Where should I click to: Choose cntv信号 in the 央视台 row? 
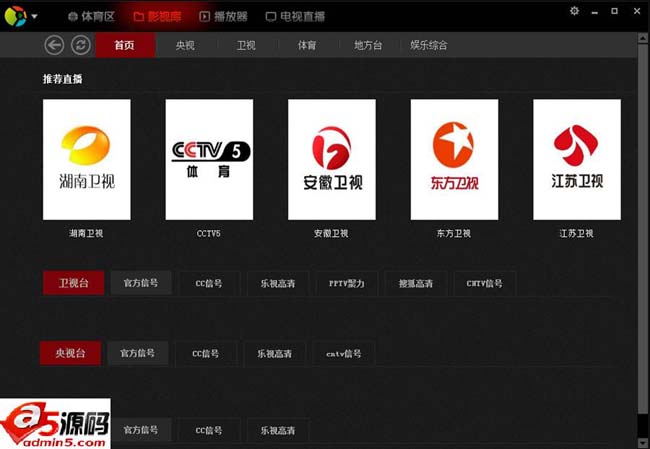point(344,354)
